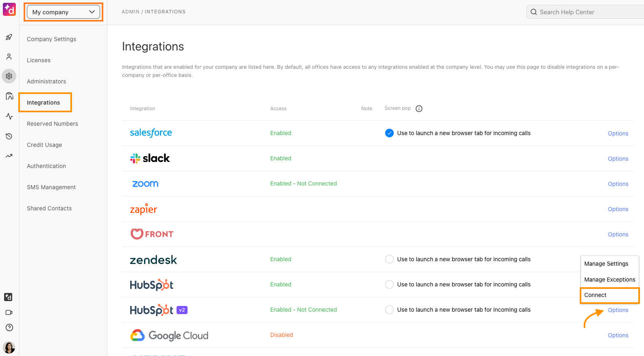Click the Dialpad logo icon

coord(9,9)
